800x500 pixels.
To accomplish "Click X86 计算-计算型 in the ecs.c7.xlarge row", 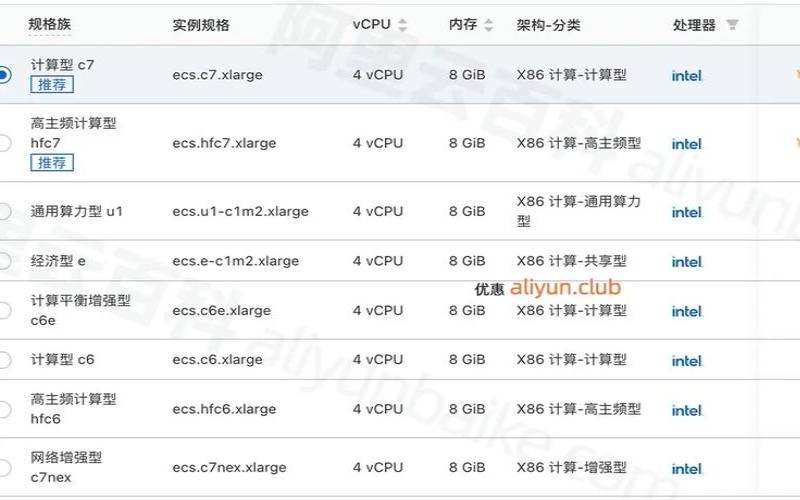I will click(571, 75).
